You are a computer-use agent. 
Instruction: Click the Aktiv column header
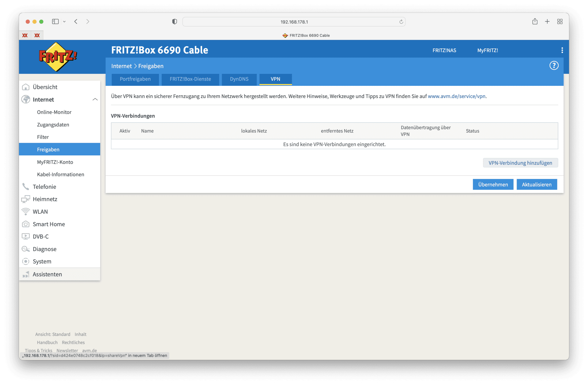pyautogui.click(x=125, y=131)
